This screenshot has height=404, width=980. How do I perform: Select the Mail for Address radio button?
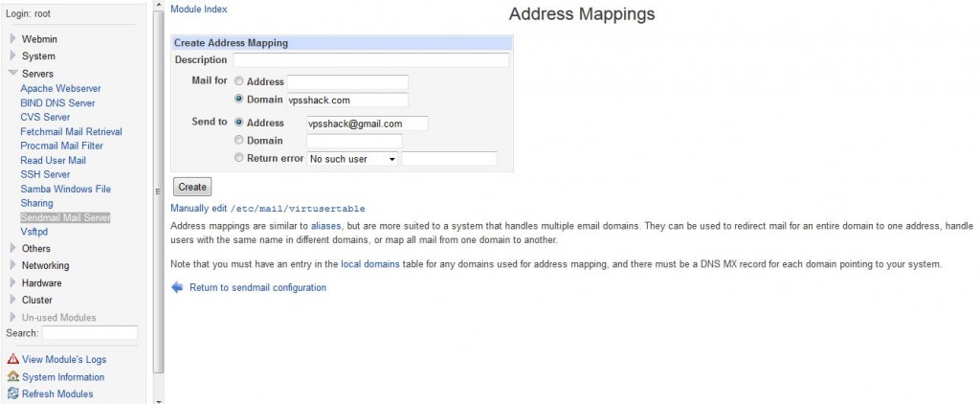point(239,82)
